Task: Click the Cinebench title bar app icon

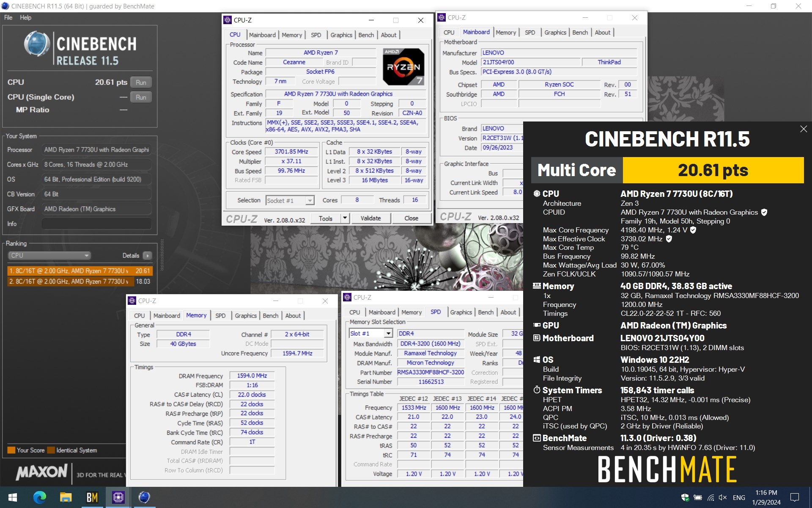Action: point(5,6)
